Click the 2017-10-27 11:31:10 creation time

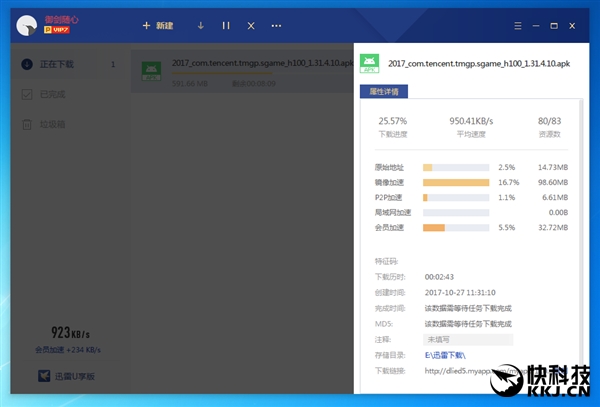460,293
